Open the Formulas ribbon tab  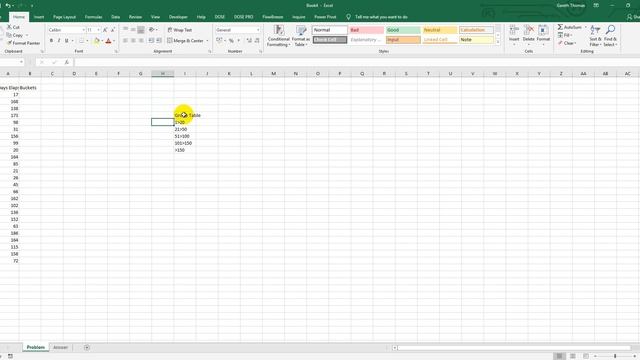(93, 17)
